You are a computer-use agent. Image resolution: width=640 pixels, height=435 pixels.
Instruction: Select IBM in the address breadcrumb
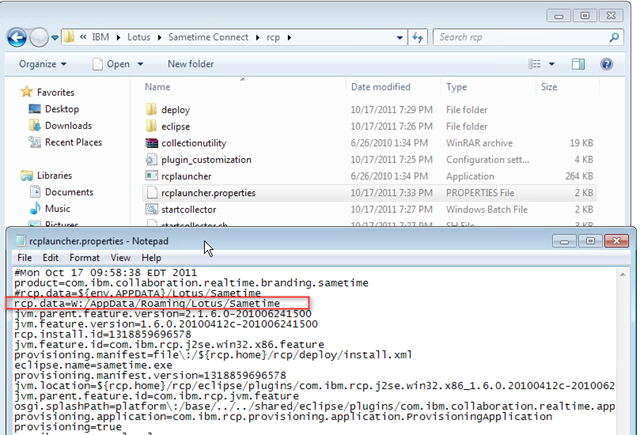coord(100,37)
